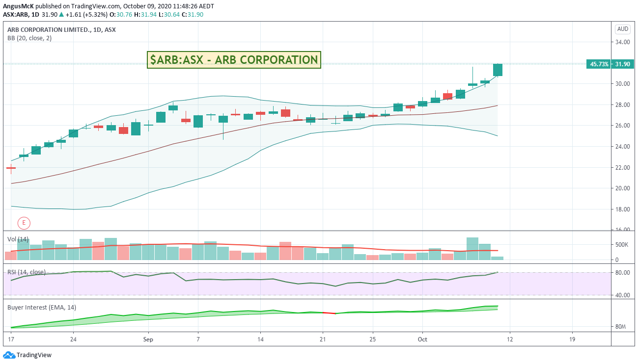Click the Vol (14) indicator label
Image resolution: width=638 pixels, height=364 pixels.
(18, 239)
